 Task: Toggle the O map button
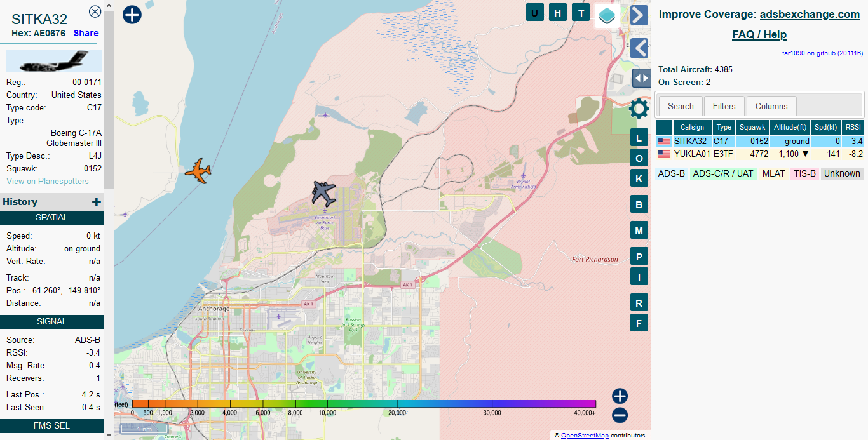pyautogui.click(x=639, y=158)
